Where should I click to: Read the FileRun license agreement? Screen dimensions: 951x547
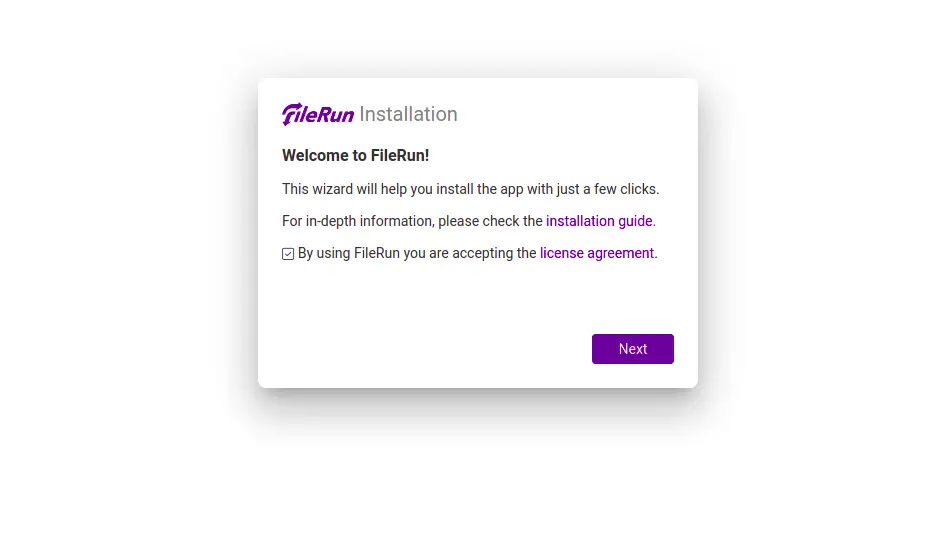click(597, 253)
